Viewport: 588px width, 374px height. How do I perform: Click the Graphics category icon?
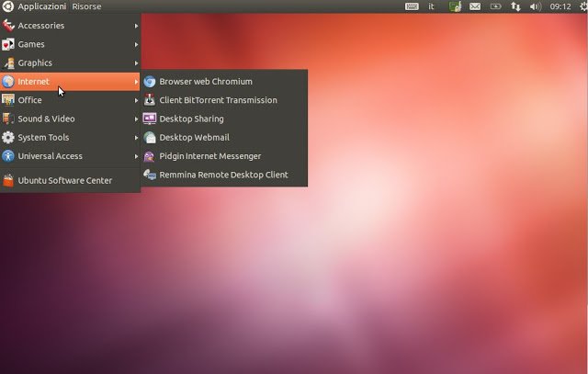(8, 63)
